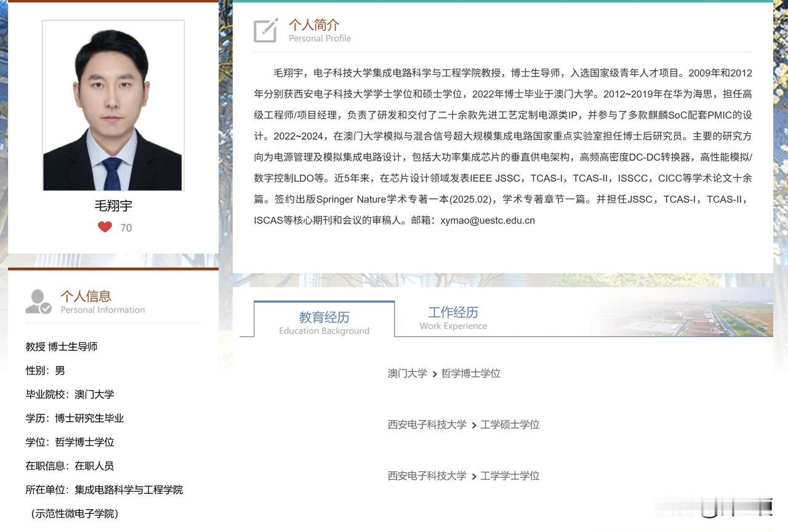Click the chevron after 澳门大学 in education list
This screenshot has height=532, width=788.
pos(435,374)
